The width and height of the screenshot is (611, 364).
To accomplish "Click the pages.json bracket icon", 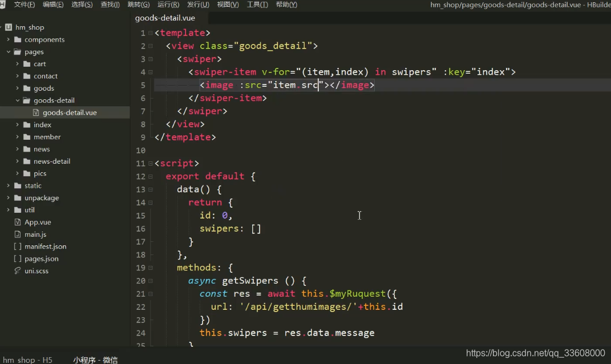I will (x=18, y=258).
